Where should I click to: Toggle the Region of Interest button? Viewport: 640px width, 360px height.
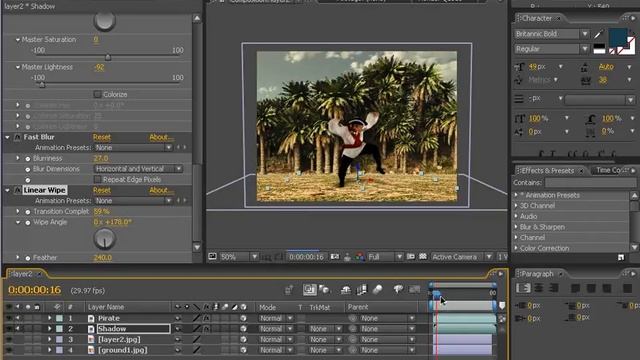click(411, 257)
